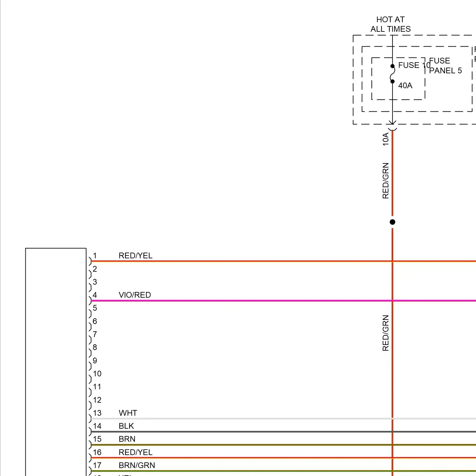The image size is (476, 476).
Task: Select the RED/YEL label at pin 1
Action: point(136,255)
